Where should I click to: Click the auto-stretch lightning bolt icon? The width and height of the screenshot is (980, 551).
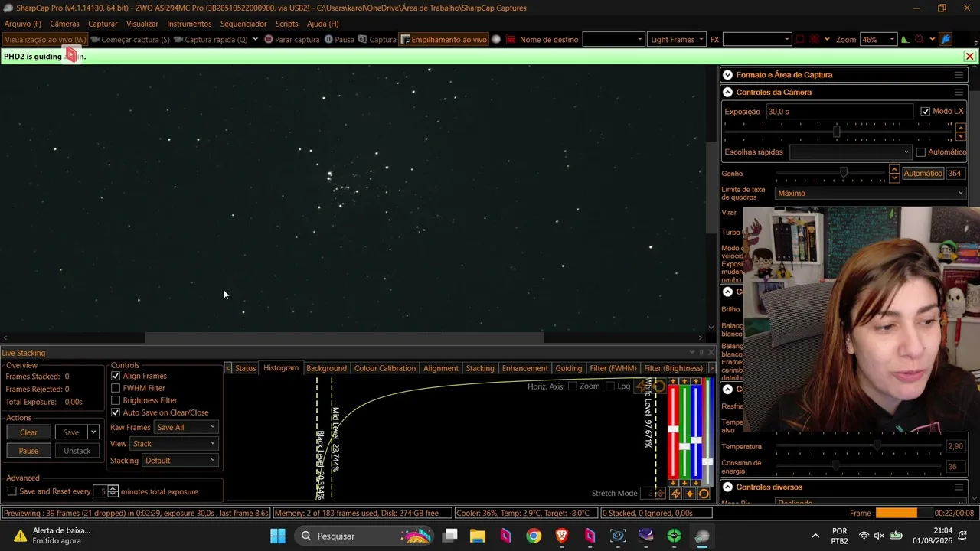point(642,386)
